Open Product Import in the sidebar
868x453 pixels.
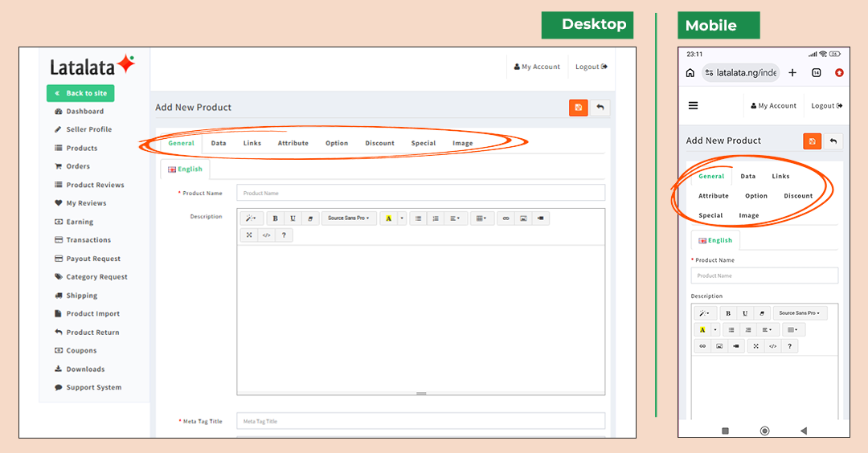pyautogui.click(x=87, y=313)
